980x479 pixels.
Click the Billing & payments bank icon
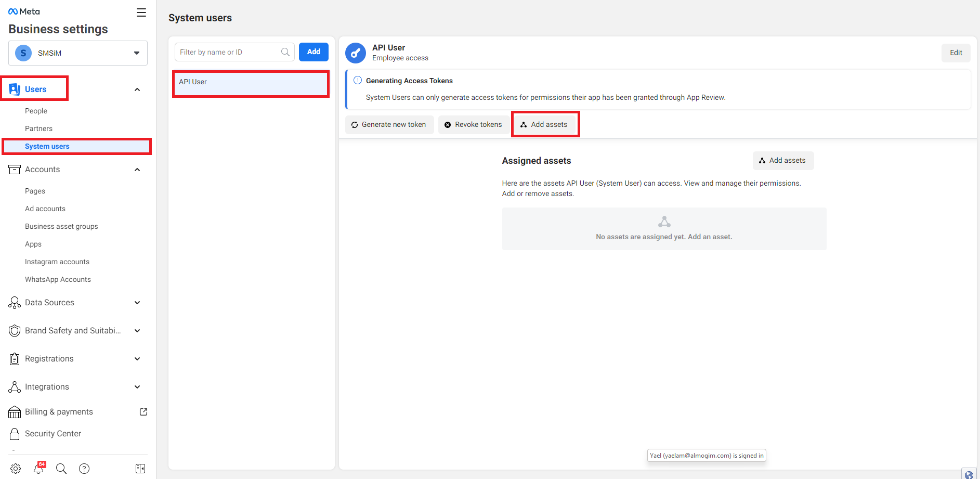pyautogui.click(x=15, y=412)
